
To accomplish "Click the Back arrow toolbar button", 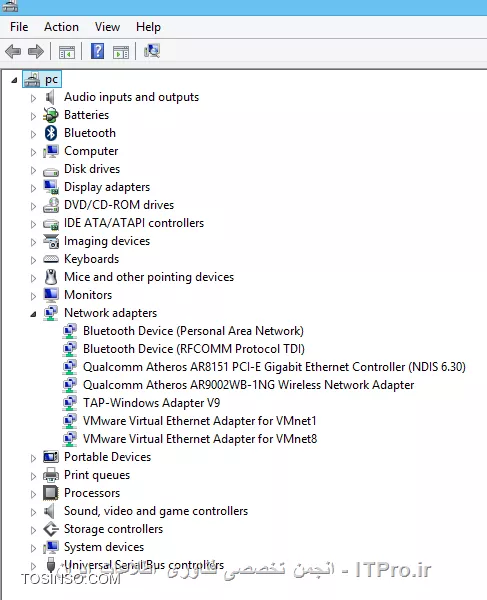I will tap(13, 51).
